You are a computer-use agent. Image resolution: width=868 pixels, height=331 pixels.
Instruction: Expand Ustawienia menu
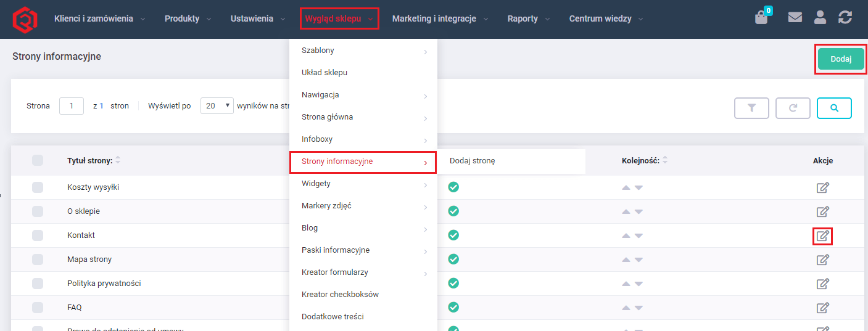click(258, 18)
